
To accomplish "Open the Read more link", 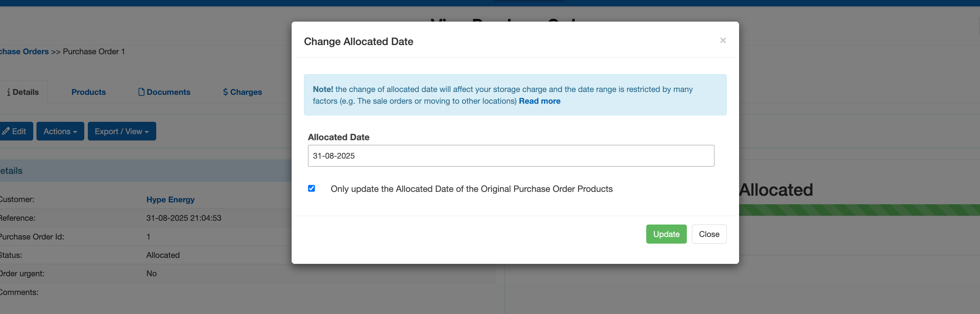I will tap(539, 101).
